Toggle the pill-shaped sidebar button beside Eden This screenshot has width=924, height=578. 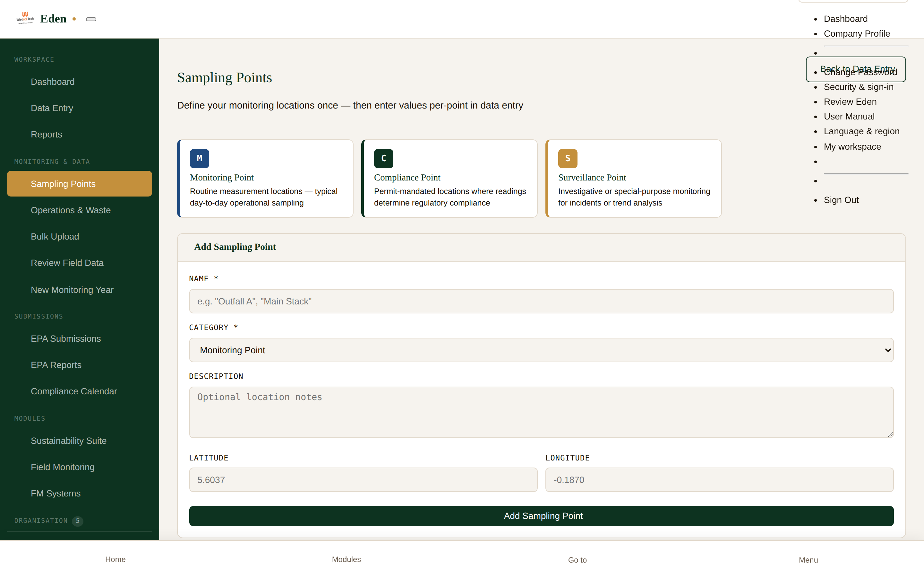coord(91,19)
